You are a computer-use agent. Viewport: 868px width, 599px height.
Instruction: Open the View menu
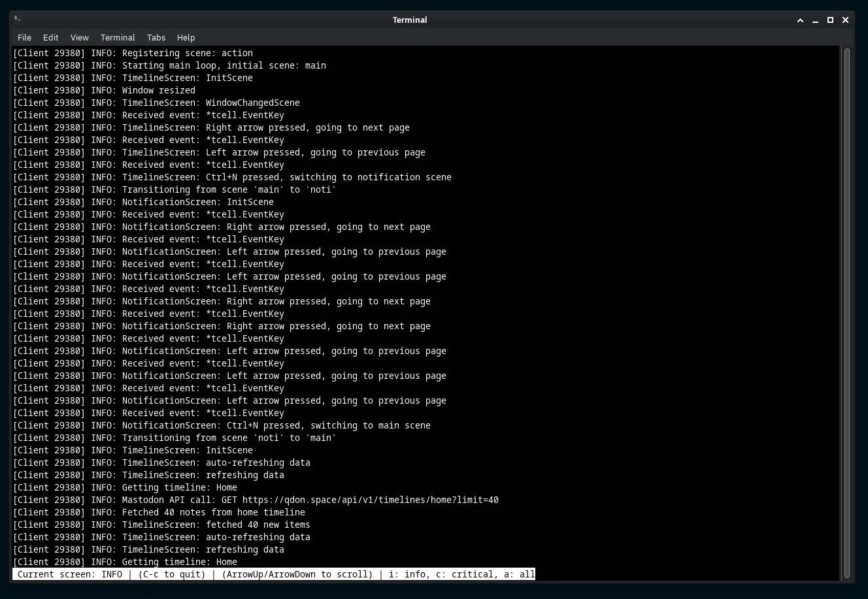79,37
